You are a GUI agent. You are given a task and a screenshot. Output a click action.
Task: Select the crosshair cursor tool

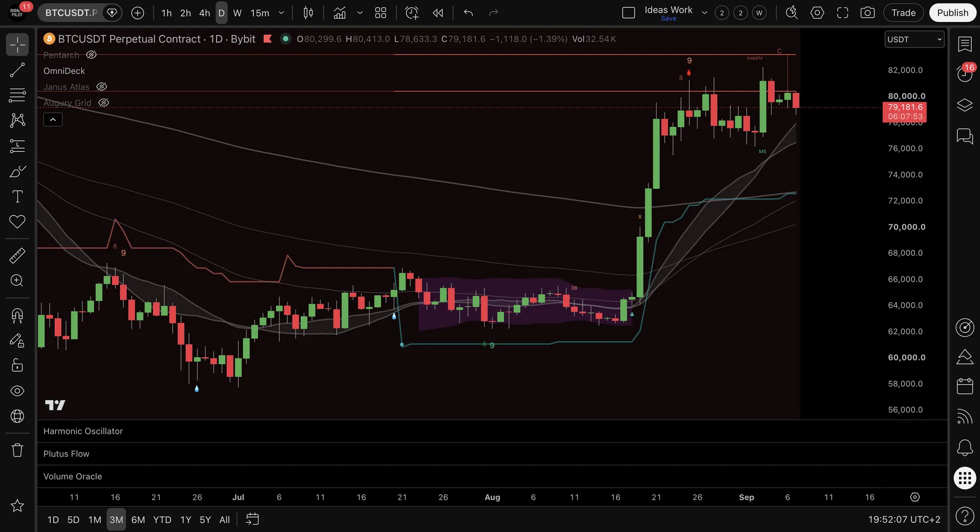17,45
